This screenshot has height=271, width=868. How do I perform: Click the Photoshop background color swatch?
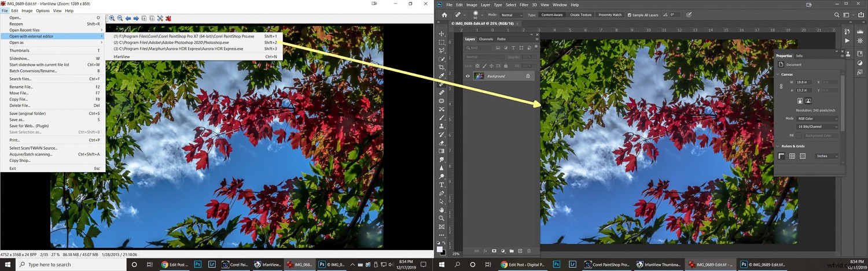click(x=443, y=252)
